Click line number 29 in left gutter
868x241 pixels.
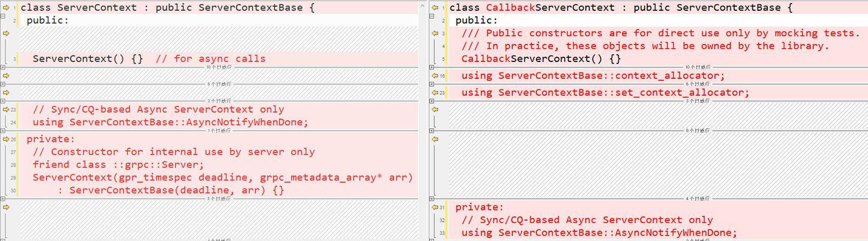coord(13,178)
